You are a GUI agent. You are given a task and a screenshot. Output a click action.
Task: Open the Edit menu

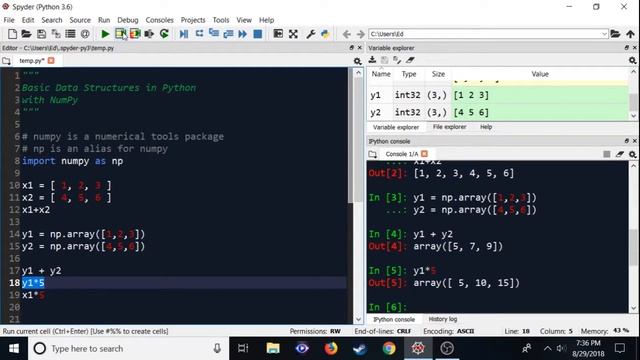pos(28,20)
